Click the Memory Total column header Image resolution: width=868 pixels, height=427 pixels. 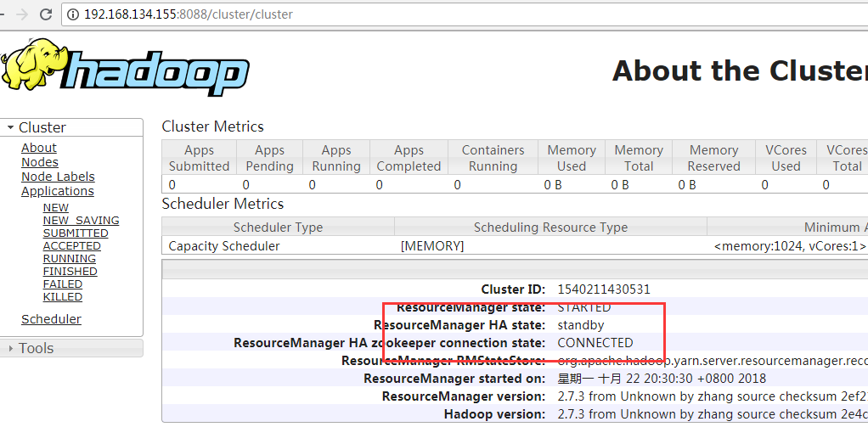639,158
